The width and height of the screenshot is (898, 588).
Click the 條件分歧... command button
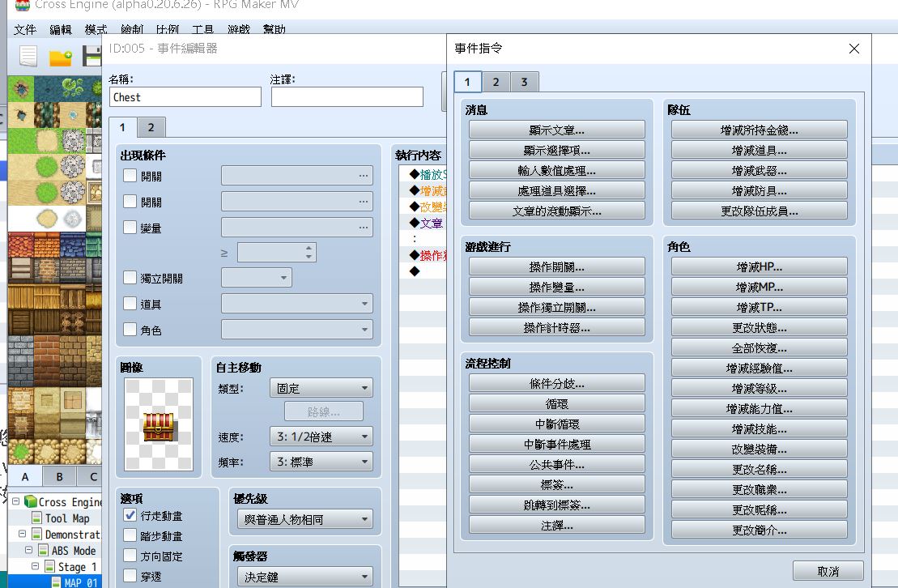[556, 383]
